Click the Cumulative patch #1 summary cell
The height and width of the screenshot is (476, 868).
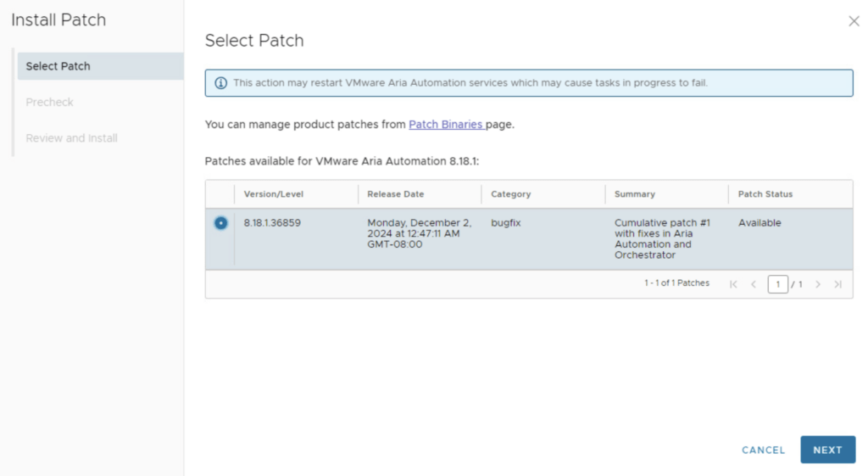tap(662, 238)
